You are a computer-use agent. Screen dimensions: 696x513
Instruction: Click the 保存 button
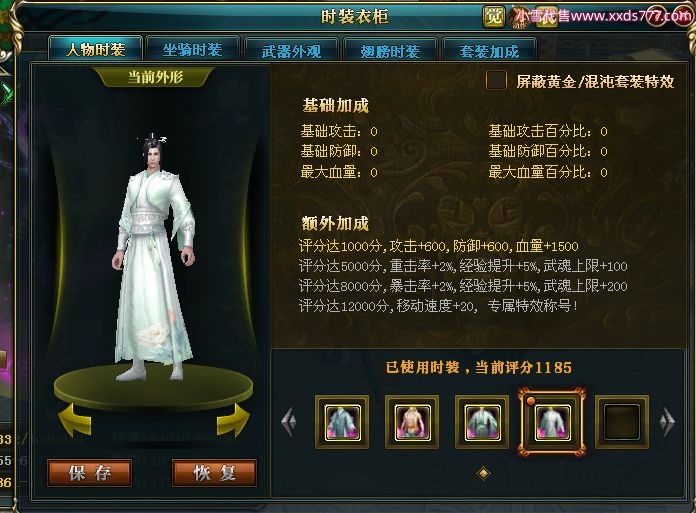(90, 473)
